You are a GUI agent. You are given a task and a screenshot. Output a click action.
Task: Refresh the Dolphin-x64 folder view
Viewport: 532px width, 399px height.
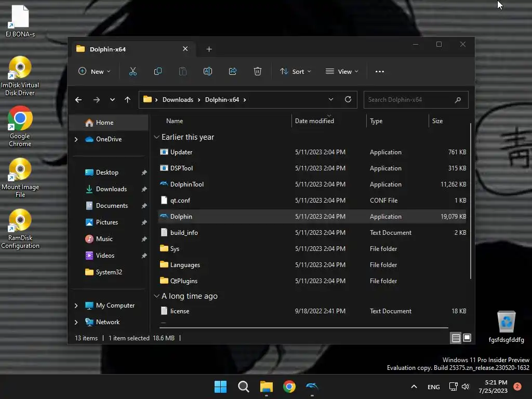coord(348,99)
